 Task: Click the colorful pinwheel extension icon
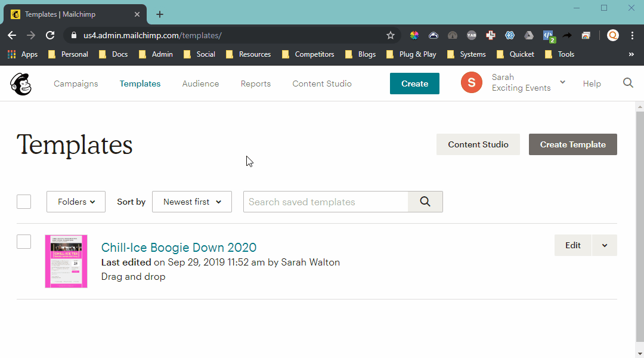coord(414,35)
